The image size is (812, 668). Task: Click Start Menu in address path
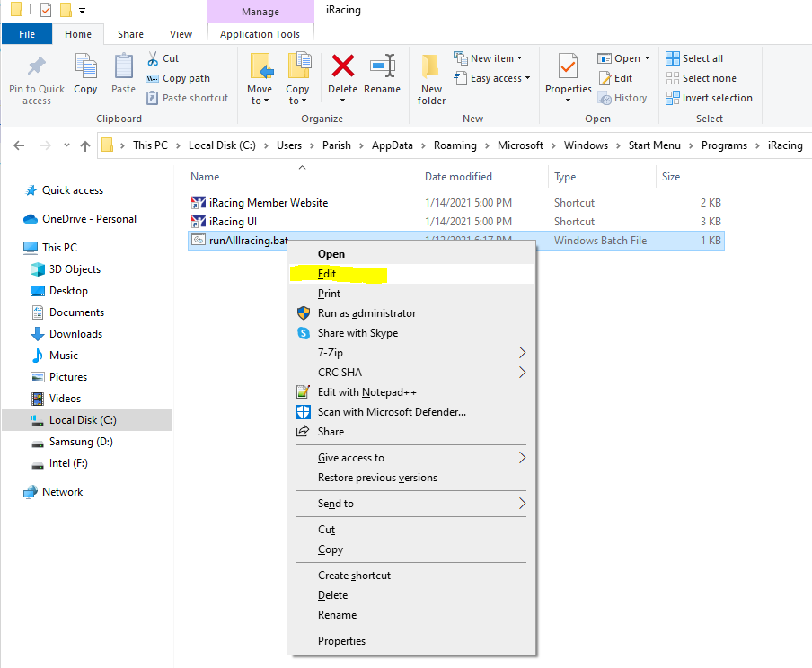(655, 145)
